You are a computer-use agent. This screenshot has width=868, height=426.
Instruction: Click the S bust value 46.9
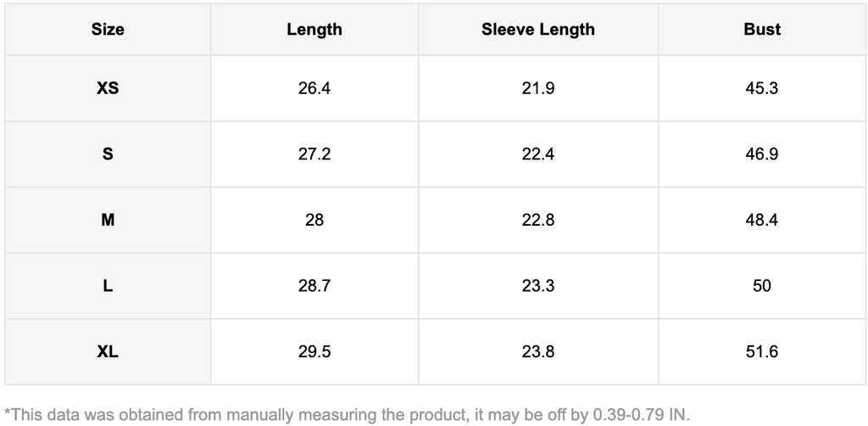(x=762, y=154)
